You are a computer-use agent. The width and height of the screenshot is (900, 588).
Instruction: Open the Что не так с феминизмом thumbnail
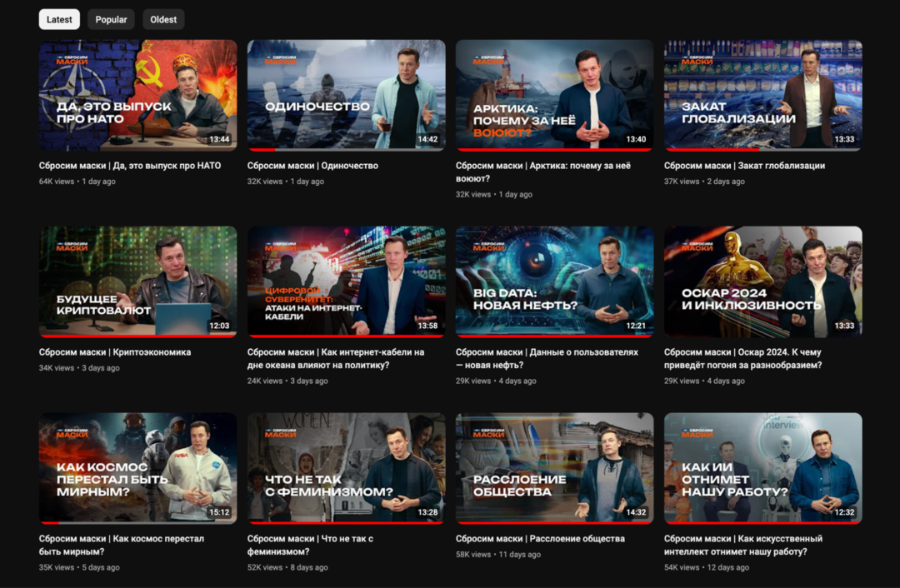tap(346, 467)
